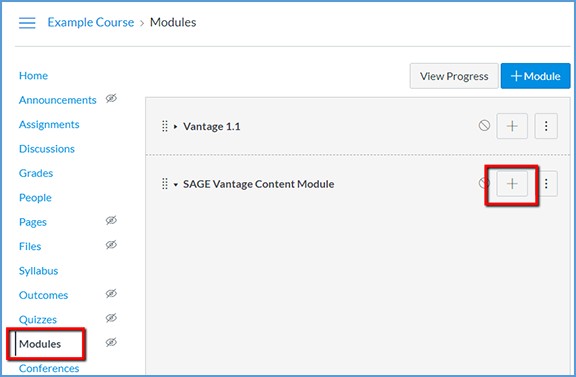
Task: Click the hidden-eye icon beside Quizzes
Action: point(111,318)
